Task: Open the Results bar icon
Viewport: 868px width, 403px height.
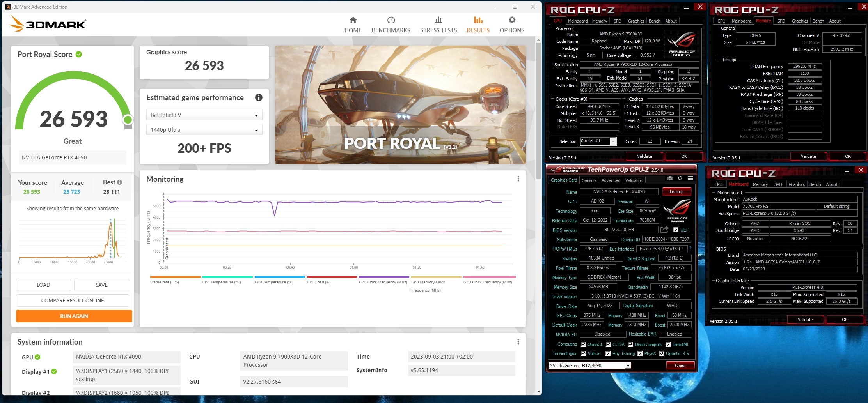Action: [478, 20]
